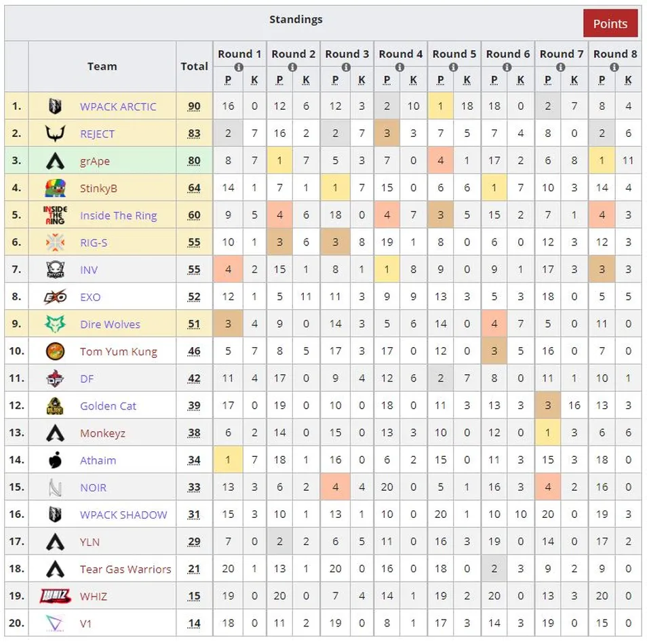Expand WPACK ARCTIC total score 90
The width and height of the screenshot is (647, 644).
click(x=194, y=106)
